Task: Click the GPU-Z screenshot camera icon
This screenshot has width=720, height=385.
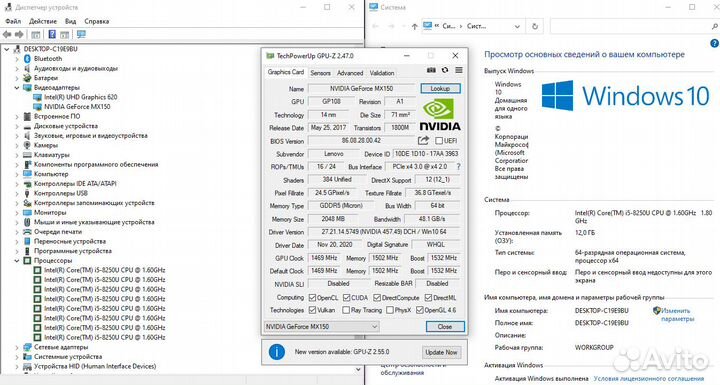Action: tap(431, 70)
